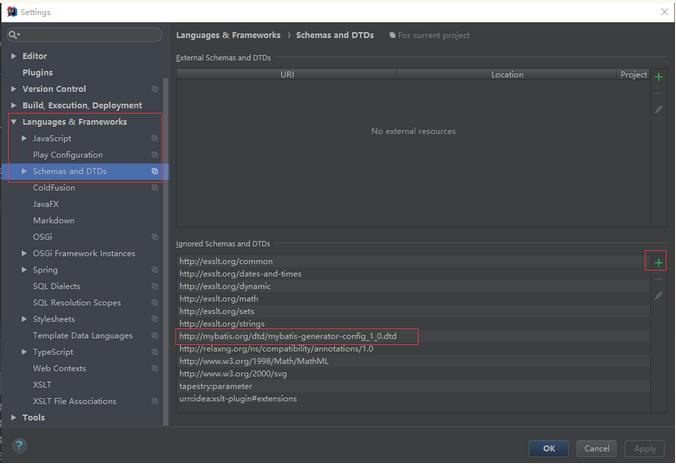Expand the Build, Execution, Deployment section

point(14,106)
